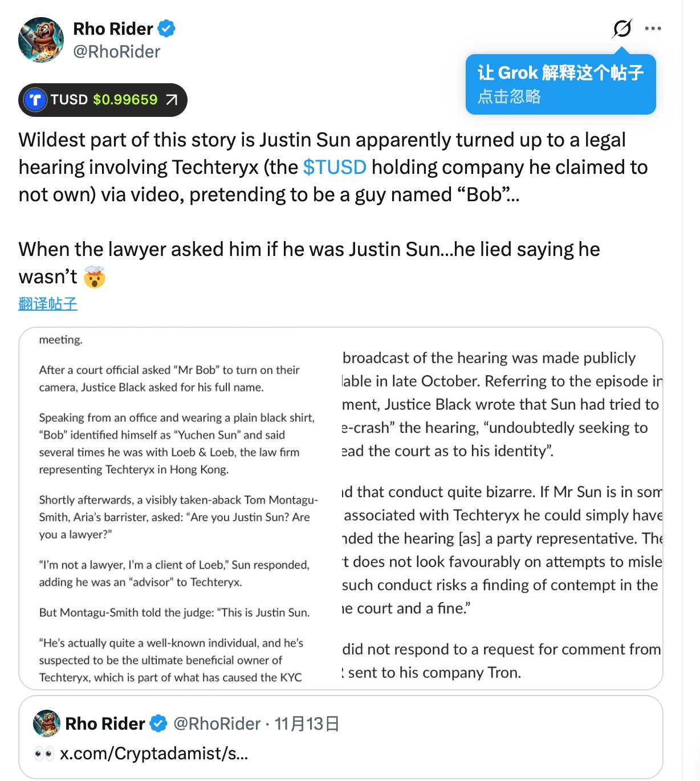Click the quoted post's small avatar

(47, 723)
